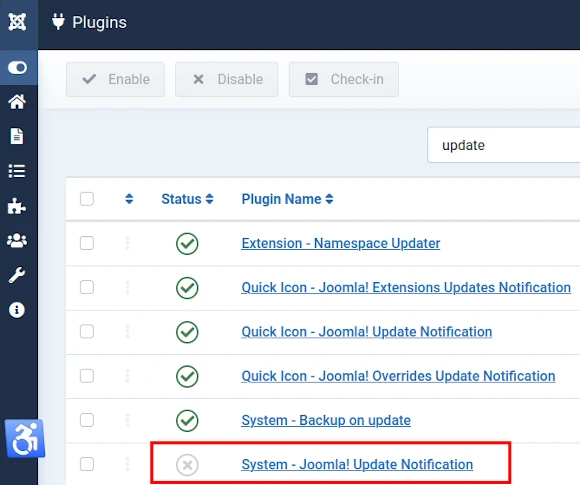Image resolution: width=580 pixels, height=485 pixels.
Task: Check the Extension - Namespace Updater row checkbox
Action: pyautogui.click(x=87, y=243)
